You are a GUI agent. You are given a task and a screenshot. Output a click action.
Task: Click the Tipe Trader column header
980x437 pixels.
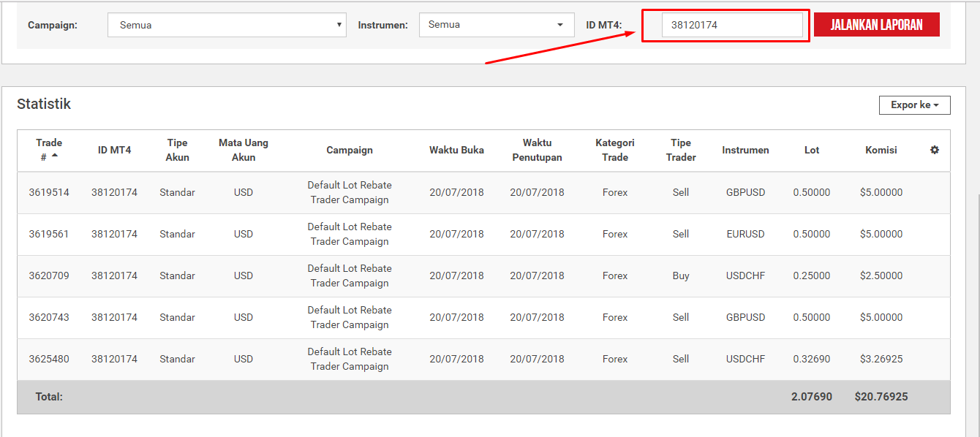(x=681, y=150)
